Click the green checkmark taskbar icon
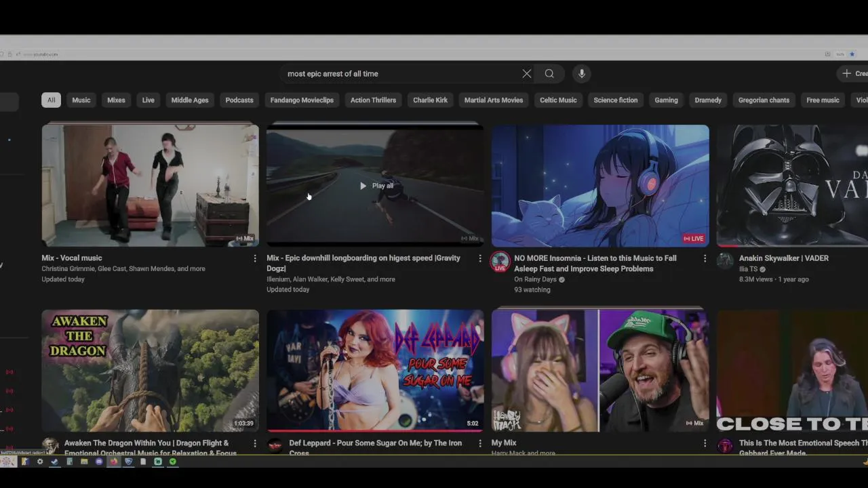Screen dimensions: 868x488 (173, 462)
